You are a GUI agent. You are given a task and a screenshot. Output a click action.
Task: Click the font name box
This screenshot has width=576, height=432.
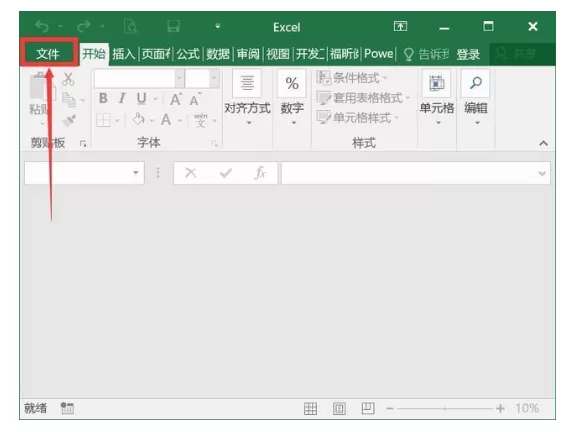pos(134,78)
